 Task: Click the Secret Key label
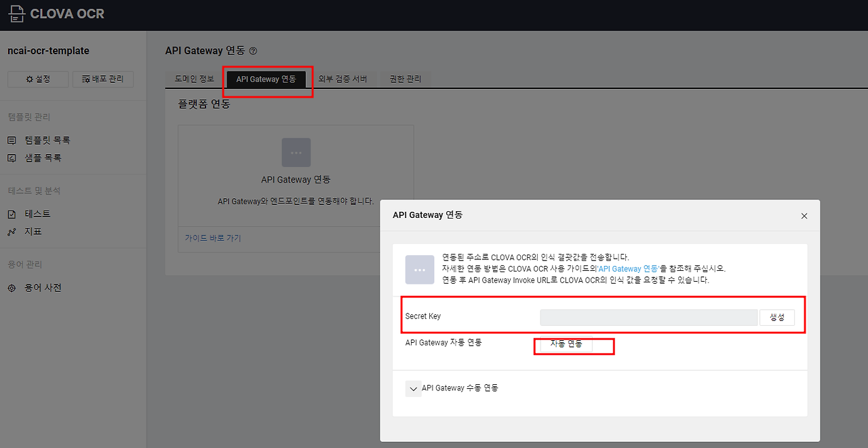[x=423, y=316]
